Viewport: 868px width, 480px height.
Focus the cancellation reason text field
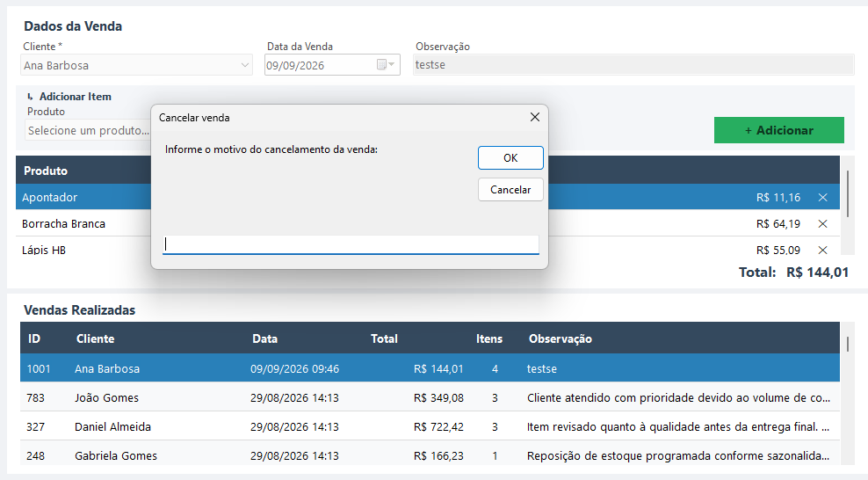click(x=351, y=244)
